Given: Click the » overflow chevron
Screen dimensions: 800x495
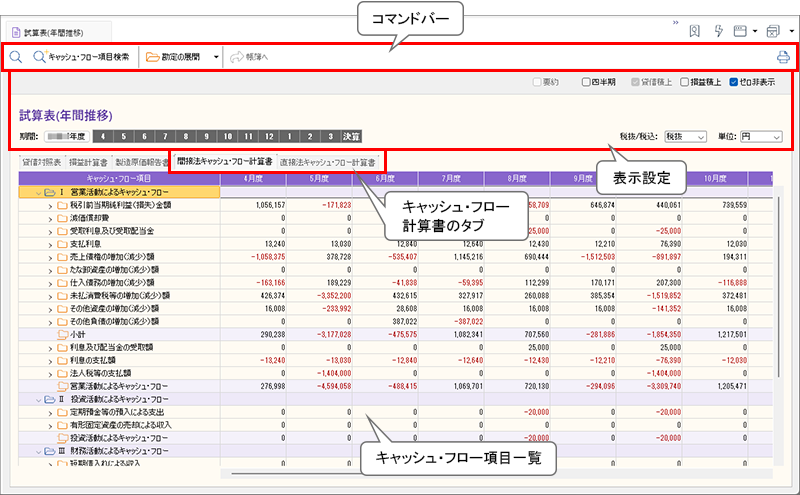Looking at the screenshot, I should (x=676, y=22).
